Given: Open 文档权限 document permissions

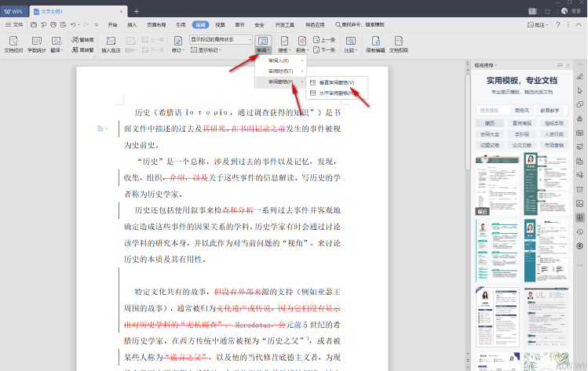Looking at the screenshot, I should [398, 42].
